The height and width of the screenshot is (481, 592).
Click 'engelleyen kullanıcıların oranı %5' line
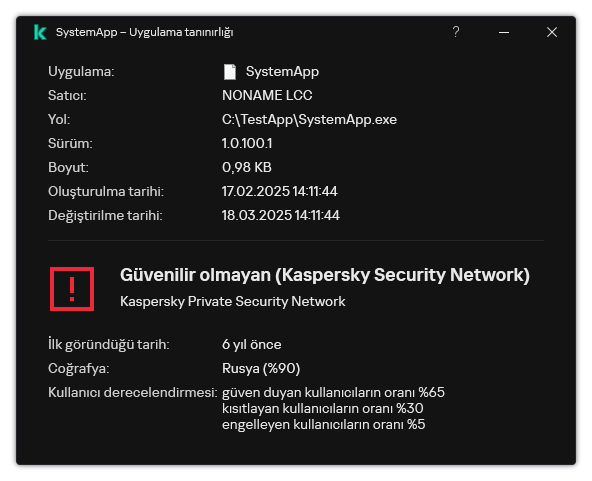pyautogui.click(x=323, y=424)
